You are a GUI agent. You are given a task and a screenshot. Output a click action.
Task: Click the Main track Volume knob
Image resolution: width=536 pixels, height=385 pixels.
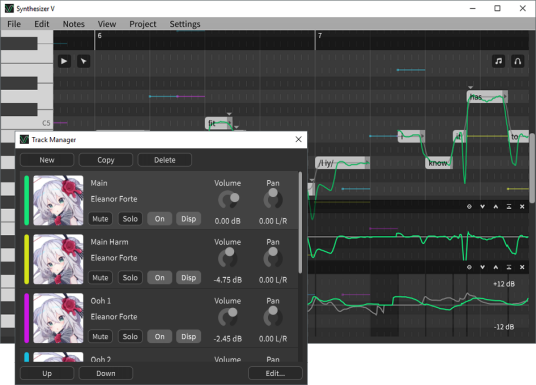click(x=228, y=200)
